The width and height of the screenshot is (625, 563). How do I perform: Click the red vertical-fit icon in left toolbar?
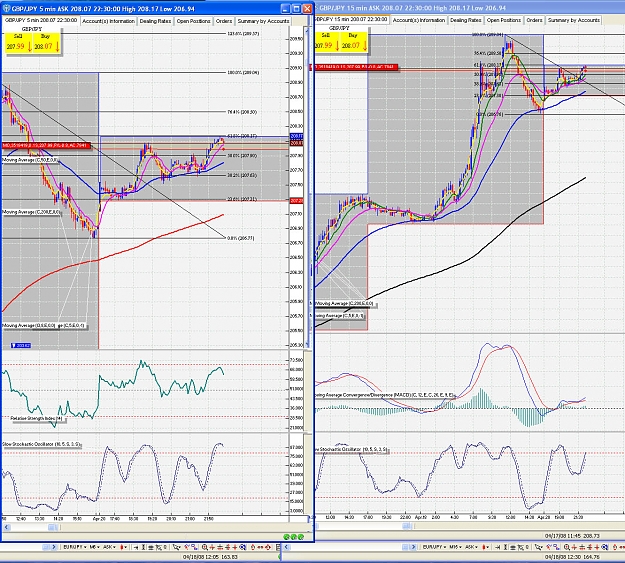[253, 547]
